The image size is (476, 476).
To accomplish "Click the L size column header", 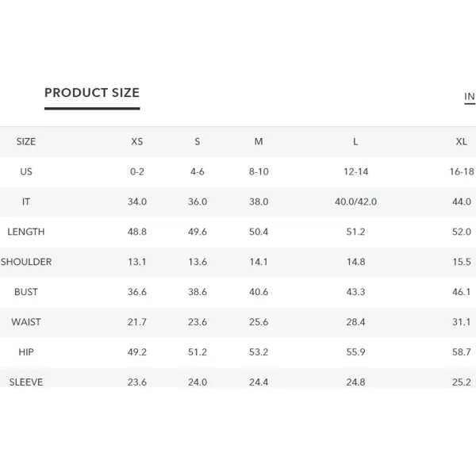I will pyautogui.click(x=355, y=141).
